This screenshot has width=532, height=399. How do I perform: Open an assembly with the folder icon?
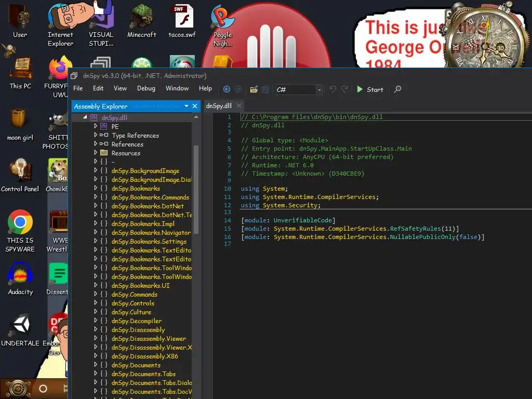tap(254, 89)
